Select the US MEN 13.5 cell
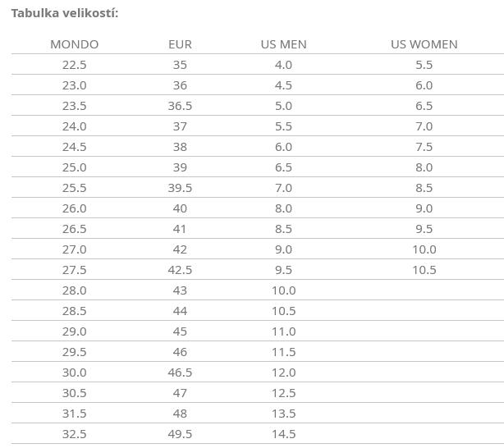The width and height of the screenshot is (504, 448). [x=283, y=414]
